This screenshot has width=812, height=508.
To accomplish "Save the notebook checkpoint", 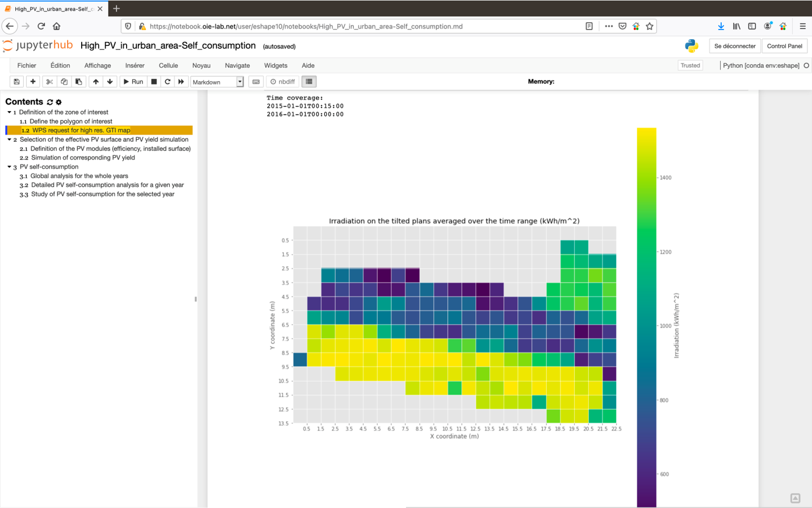I will coord(16,81).
